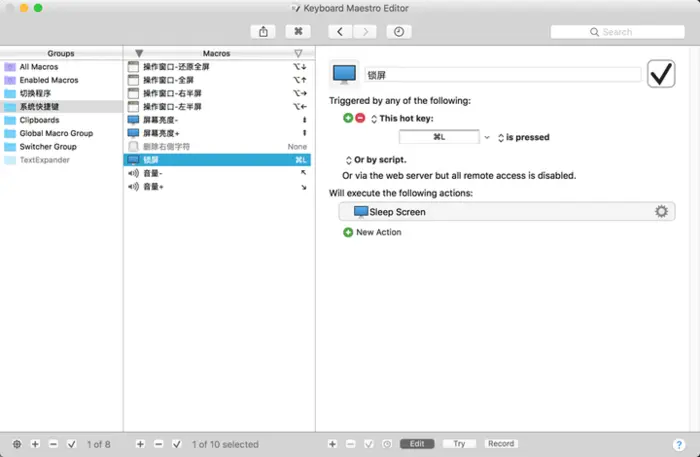Click the 音量+ speaker icon

(133, 187)
